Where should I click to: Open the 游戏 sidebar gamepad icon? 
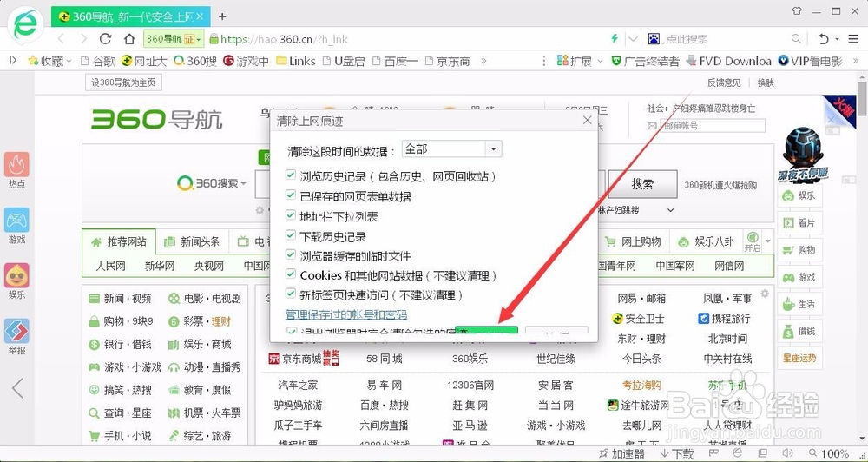pos(16,220)
